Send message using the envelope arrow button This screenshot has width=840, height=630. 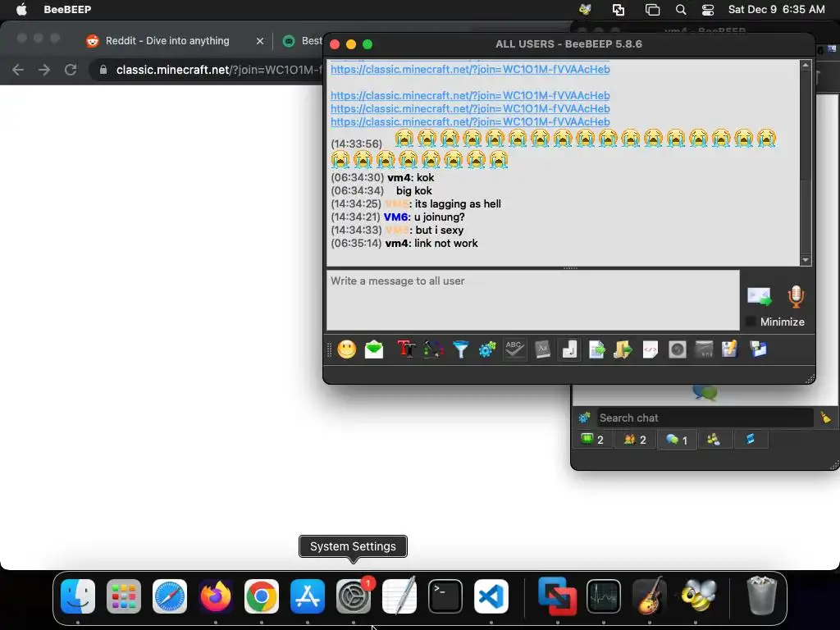pyautogui.click(x=760, y=296)
